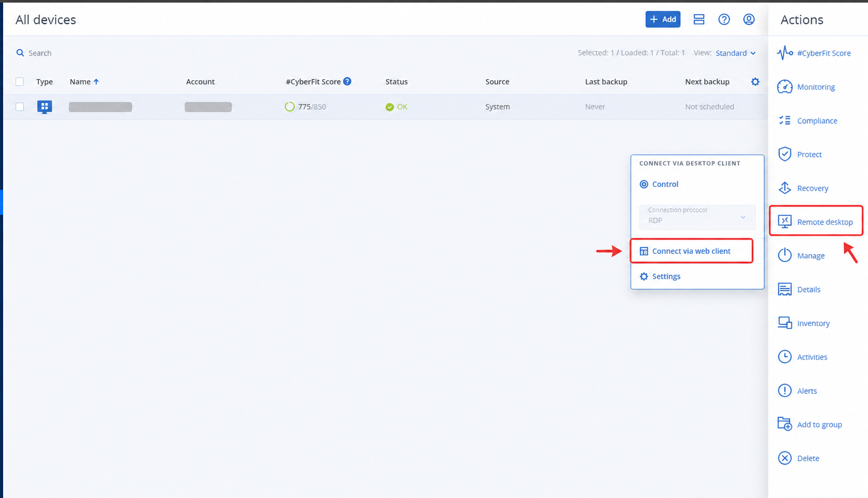Open the Standard view dropdown
This screenshot has height=498, width=868.
tap(736, 53)
